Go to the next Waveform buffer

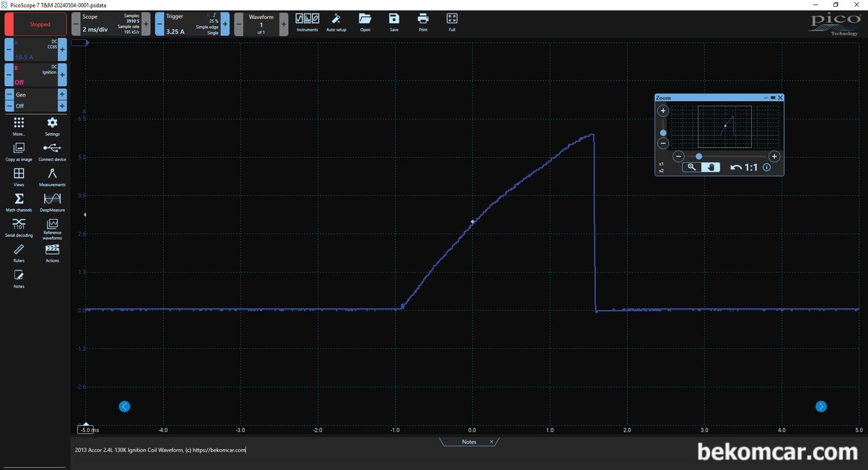pyautogui.click(x=283, y=24)
